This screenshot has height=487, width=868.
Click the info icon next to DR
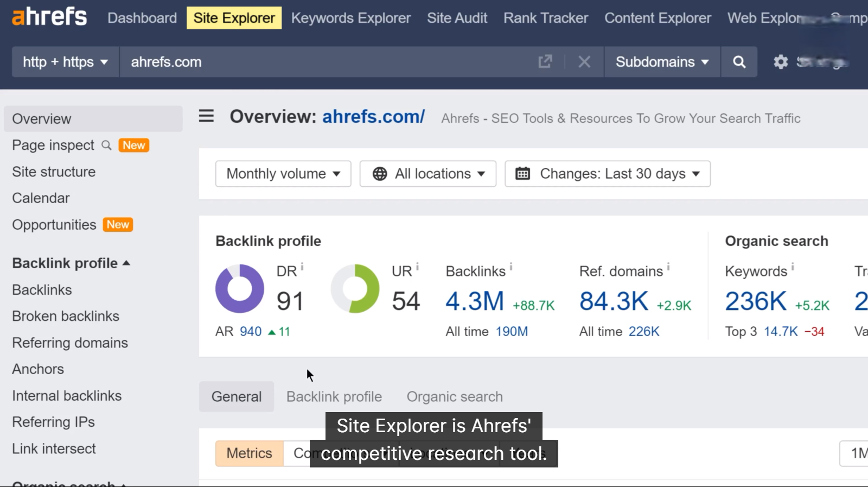[302, 267]
